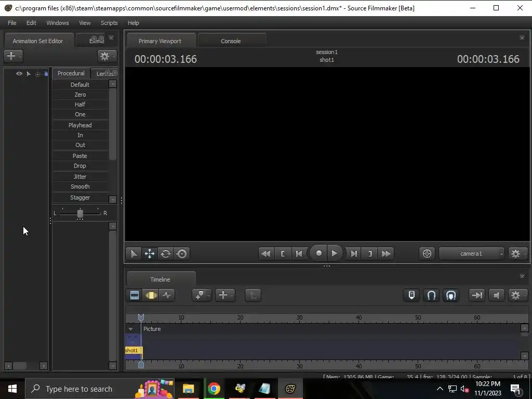Toggle timeline lock playhead icon

click(x=411, y=295)
